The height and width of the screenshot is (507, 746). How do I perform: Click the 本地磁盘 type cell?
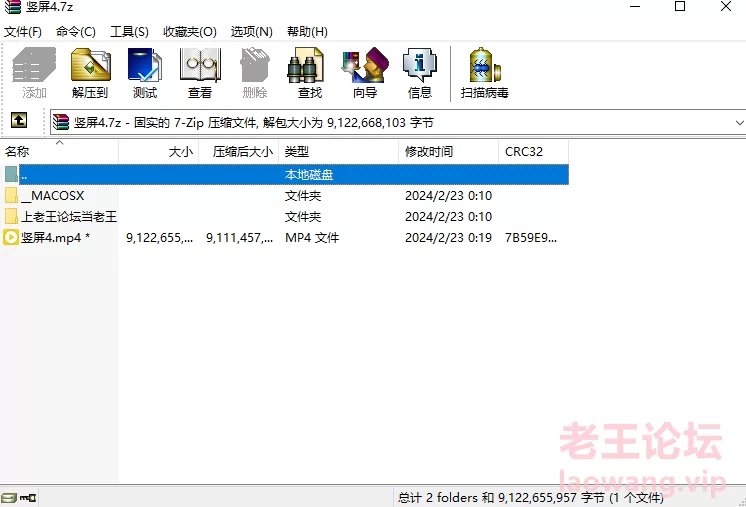(309, 175)
